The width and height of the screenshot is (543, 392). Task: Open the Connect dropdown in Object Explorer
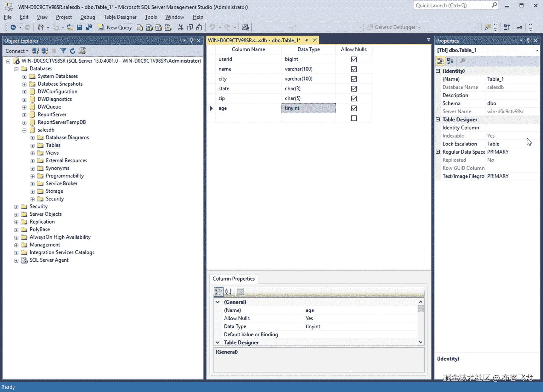click(x=17, y=51)
